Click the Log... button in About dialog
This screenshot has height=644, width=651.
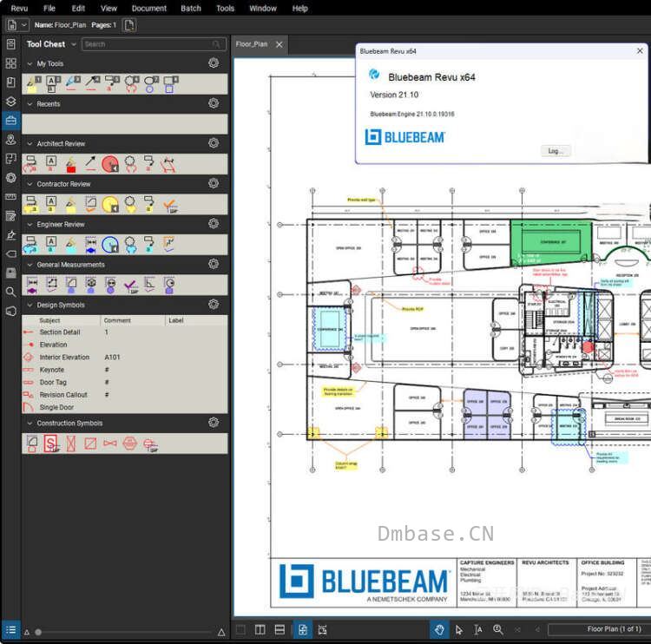coord(556,151)
